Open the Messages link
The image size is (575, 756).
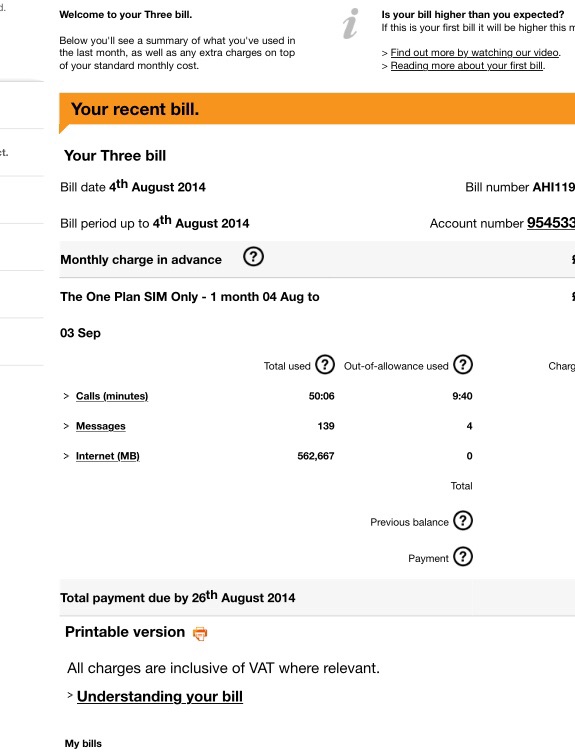[101, 426]
